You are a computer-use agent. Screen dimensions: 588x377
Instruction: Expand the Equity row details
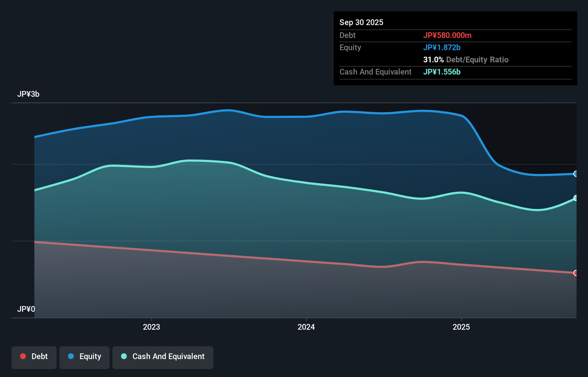(350, 47)
